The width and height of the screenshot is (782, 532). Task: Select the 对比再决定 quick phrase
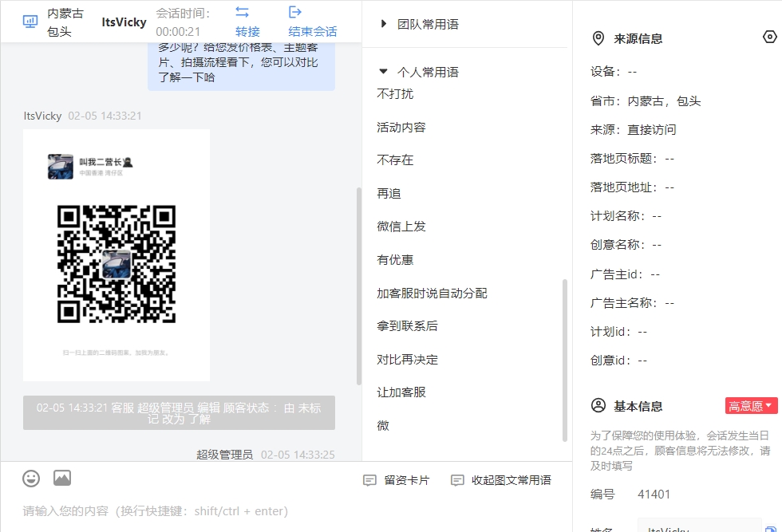click(407, 360)
